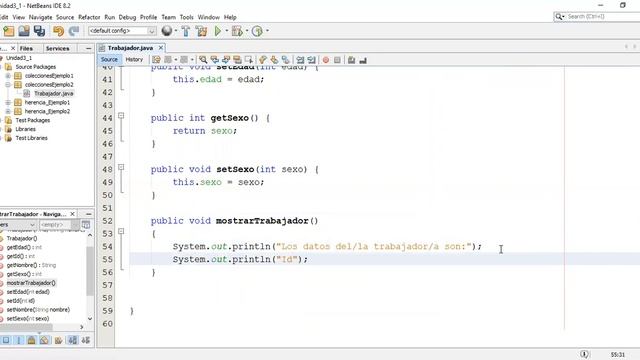Screen dimensions: 640x360
Task: Open the Team menu
Action: coord(168,17)
